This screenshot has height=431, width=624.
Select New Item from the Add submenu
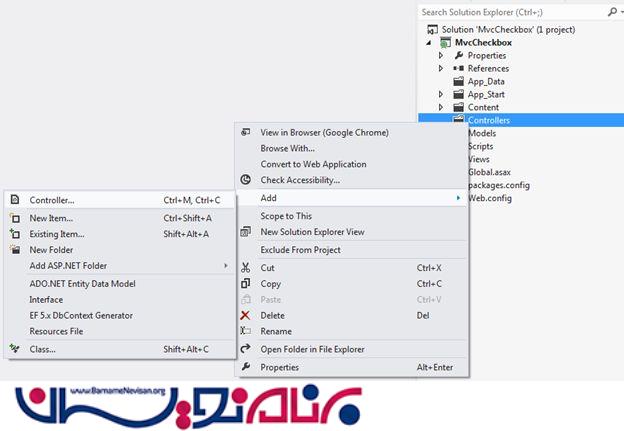51,218
